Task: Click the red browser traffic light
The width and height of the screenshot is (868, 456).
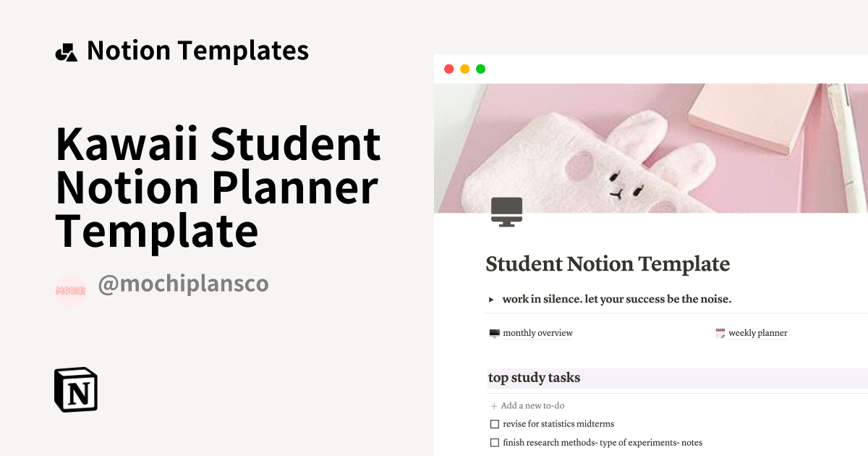Action: coord(450,68)
